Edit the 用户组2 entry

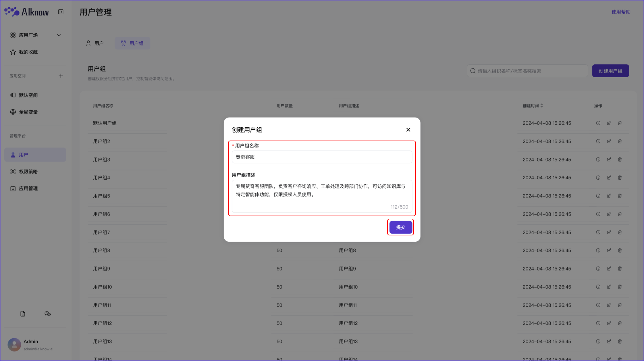point(609,141)
